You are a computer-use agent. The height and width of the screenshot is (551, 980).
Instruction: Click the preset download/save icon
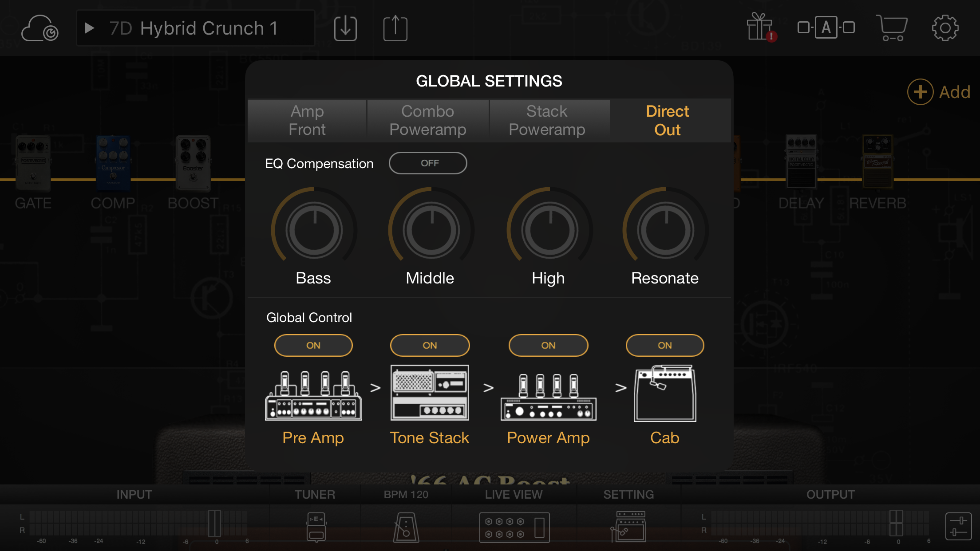tap(345, 28)
